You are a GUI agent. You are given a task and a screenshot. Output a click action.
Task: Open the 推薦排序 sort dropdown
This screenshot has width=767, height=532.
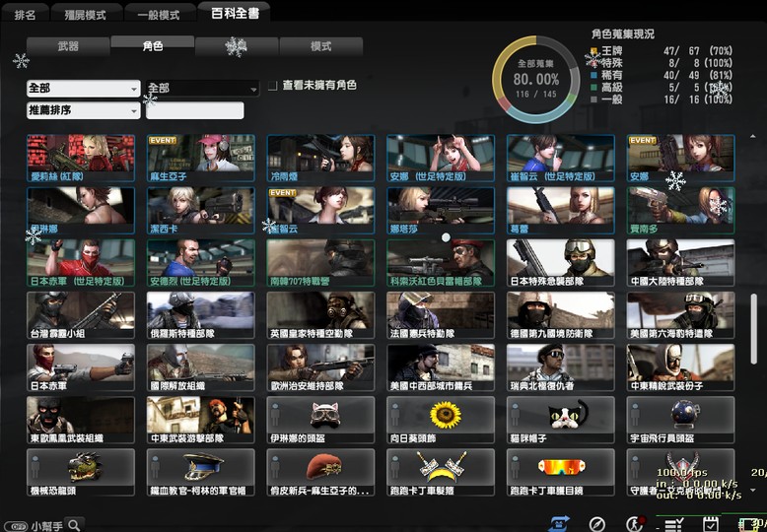tap(83, 111)
